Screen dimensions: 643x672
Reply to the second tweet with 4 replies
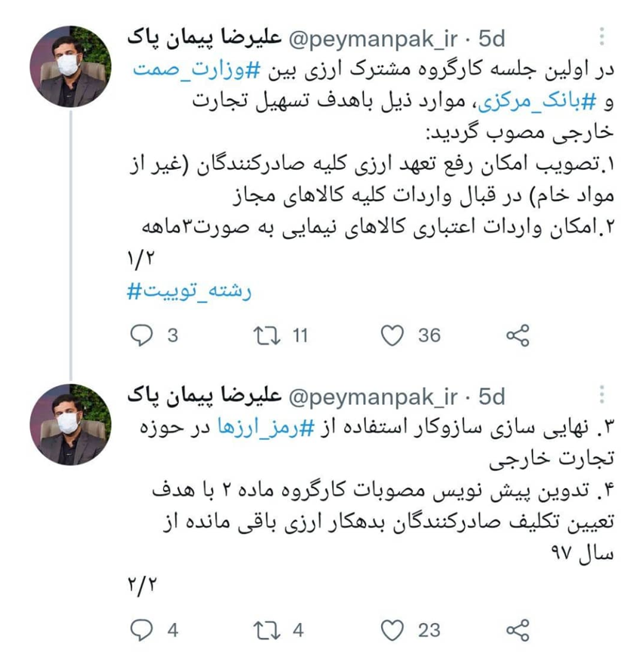(142, 630)
